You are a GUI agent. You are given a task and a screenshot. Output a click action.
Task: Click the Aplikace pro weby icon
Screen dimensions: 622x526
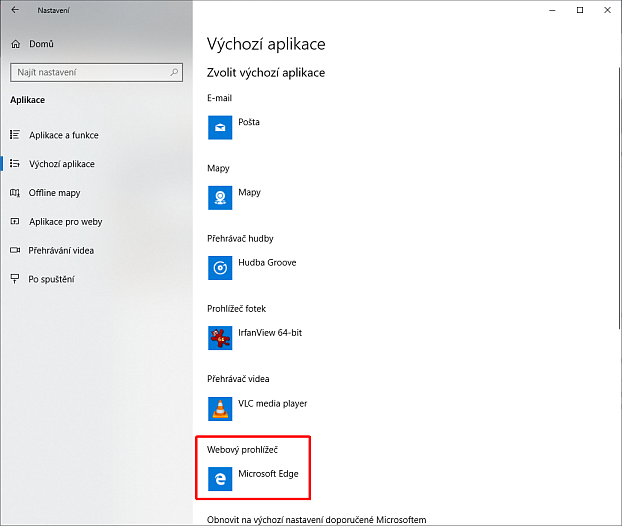[x=15, y=221]
